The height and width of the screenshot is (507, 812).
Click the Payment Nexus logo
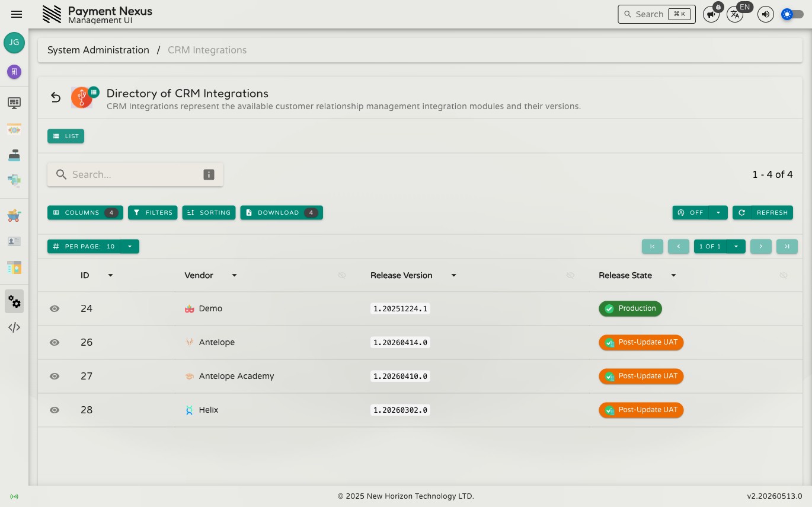click(52, 14)
